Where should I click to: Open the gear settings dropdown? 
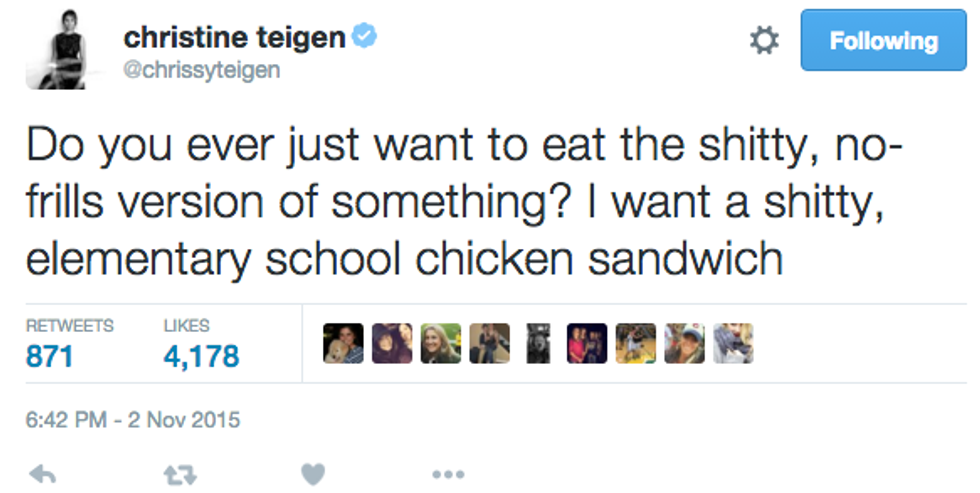pos(764,41)
